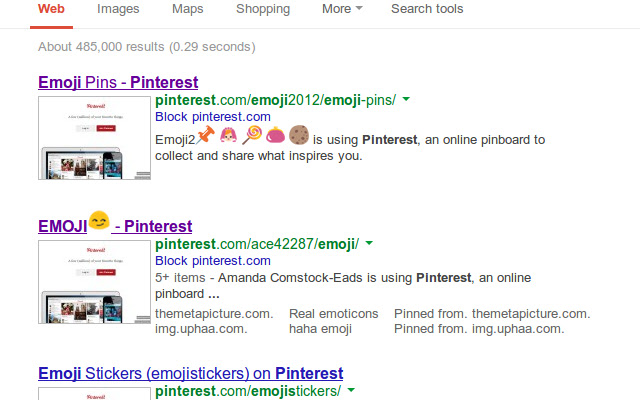This screenshot has width=640, height=400.
Task: Click the girl face emoji in first snippet
Action: [x=229, y=134]
